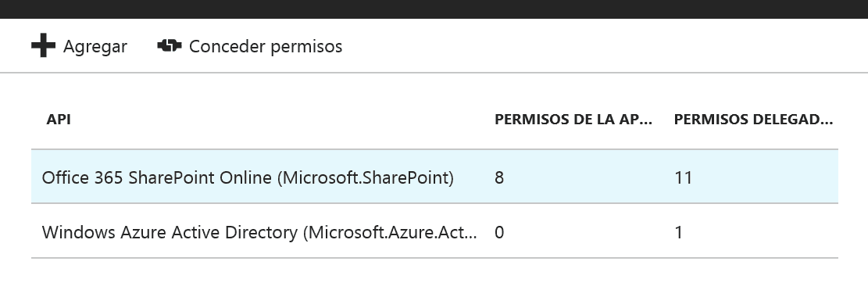Screen dimensions: 868x297
Task: Click the application permissions count 8
Action: (x=499, y=178)
